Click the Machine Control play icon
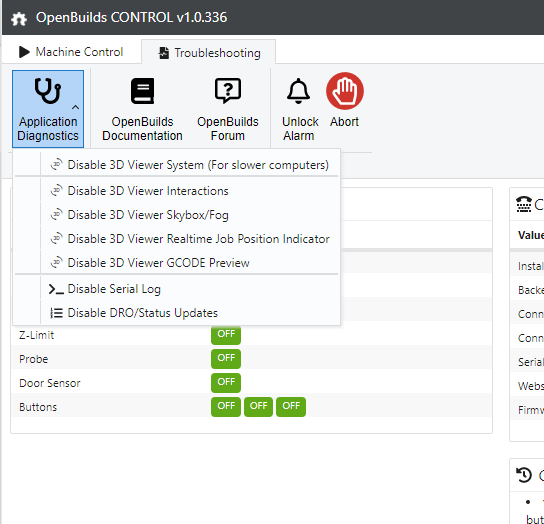544x524 pixels. (x=24, y=52)
